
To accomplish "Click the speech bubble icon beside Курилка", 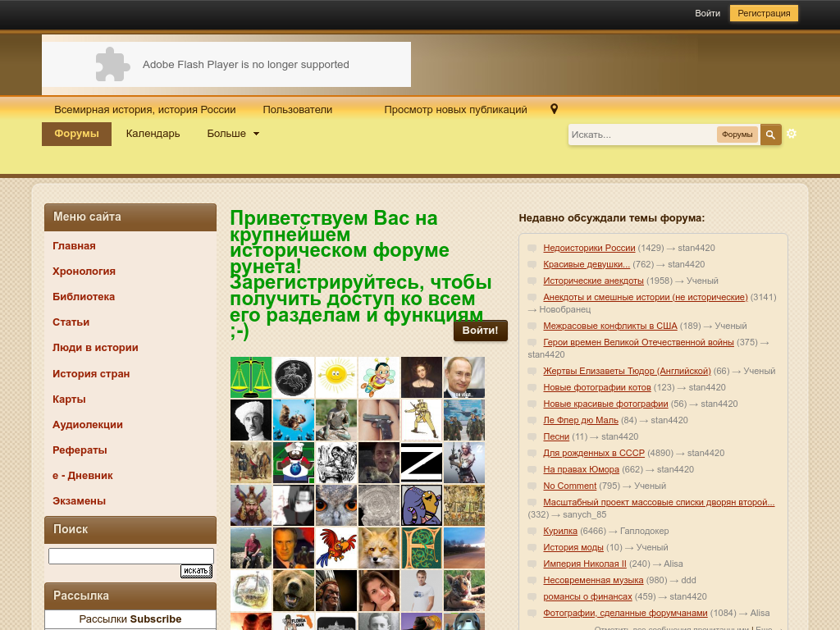I will [532, 532].
